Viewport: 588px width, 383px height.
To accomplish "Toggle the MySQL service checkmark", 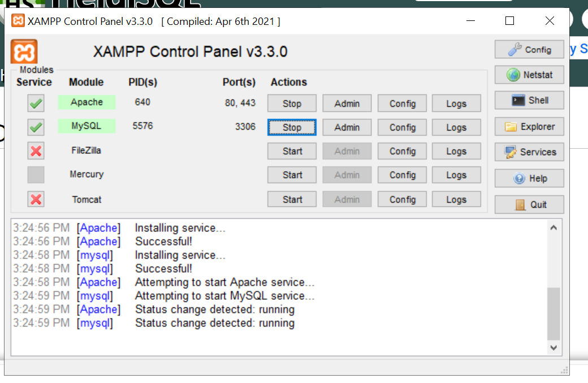I will tap(36, 127).
